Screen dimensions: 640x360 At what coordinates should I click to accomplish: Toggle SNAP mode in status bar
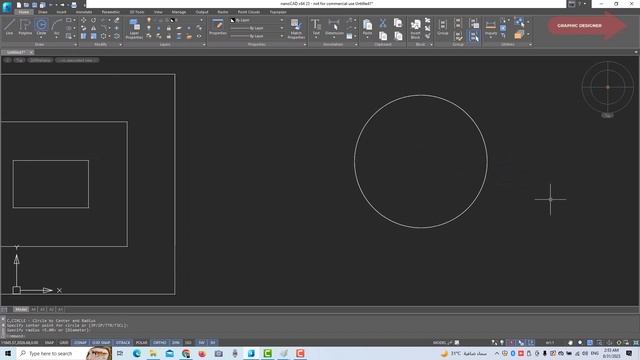coord(49,342)
